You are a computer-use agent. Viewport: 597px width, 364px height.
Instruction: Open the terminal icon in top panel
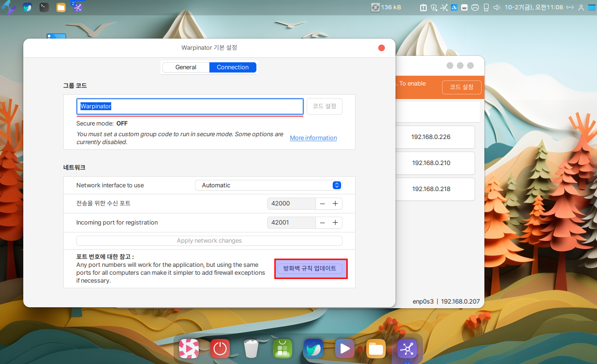point(44,7)
